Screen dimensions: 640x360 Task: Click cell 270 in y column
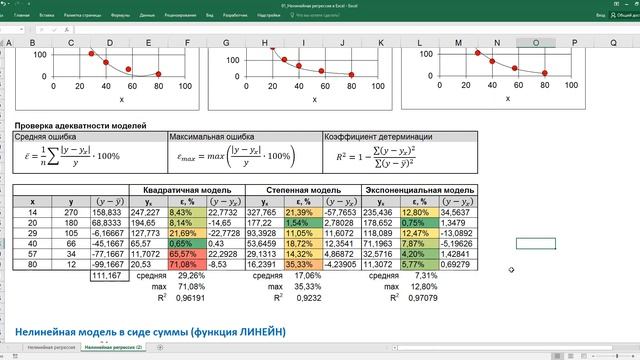(71, 213)
